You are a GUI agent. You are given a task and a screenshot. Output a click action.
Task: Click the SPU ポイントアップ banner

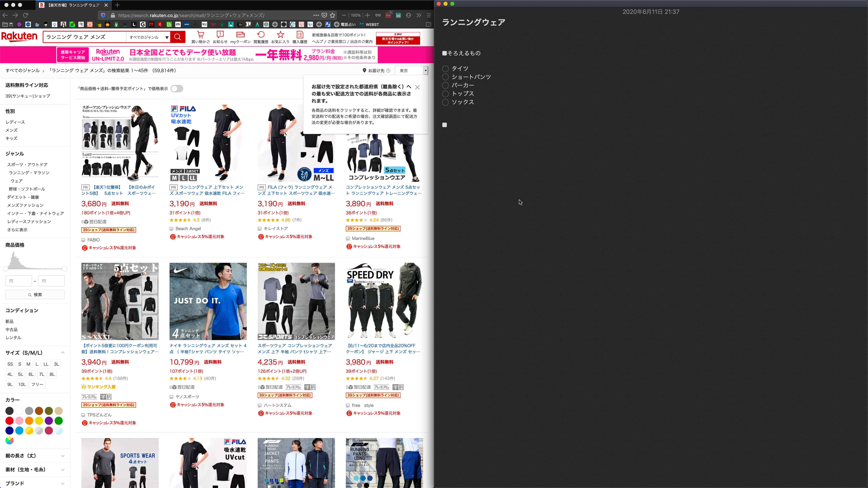point(398,38)
